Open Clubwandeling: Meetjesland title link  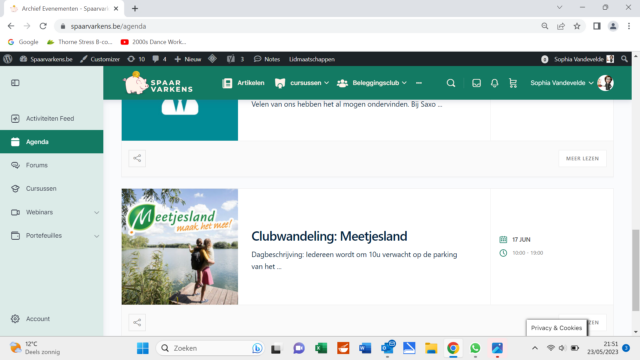[329, 236]
